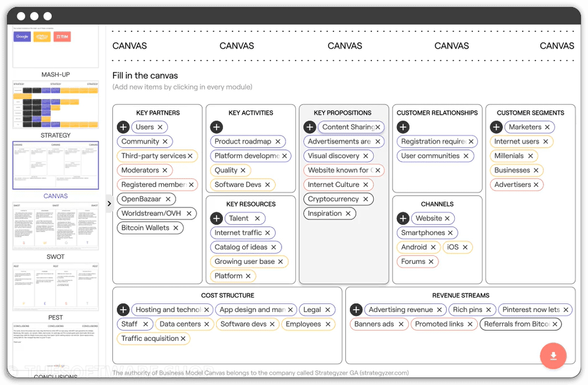Select the Growing user base tag
This screenshot has height=385, width=588.
click(249, 262)
